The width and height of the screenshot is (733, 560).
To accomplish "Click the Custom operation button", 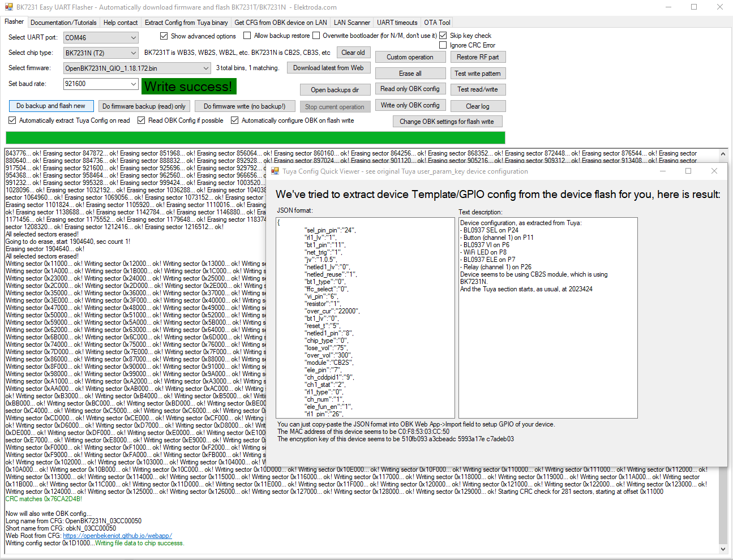I will [410, 57].
